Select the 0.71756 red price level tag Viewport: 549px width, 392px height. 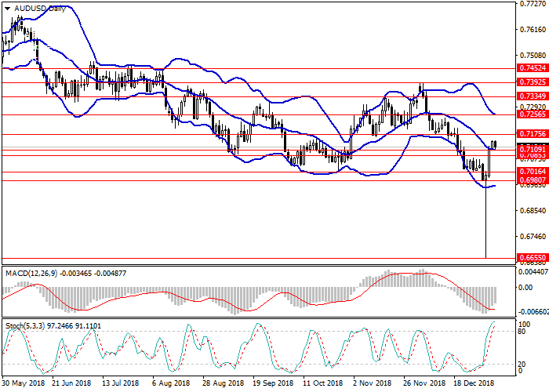(x=532, y=135)
